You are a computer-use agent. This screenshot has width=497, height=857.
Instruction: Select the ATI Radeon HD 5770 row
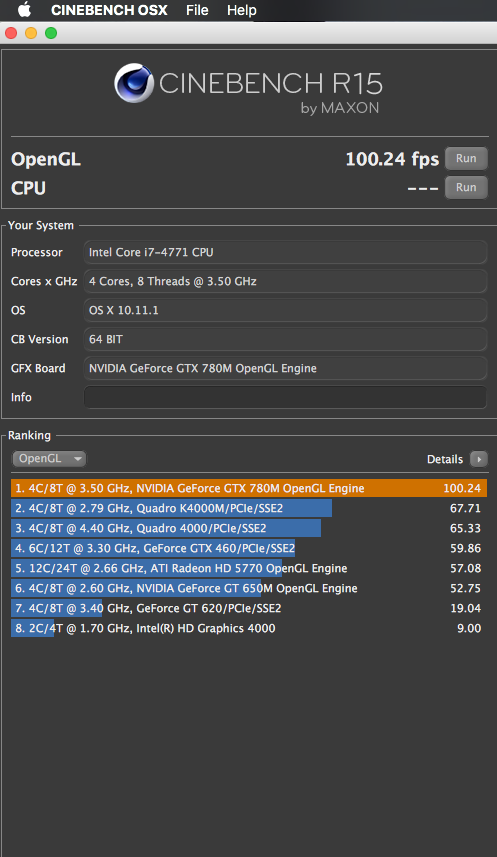(249, 568)
